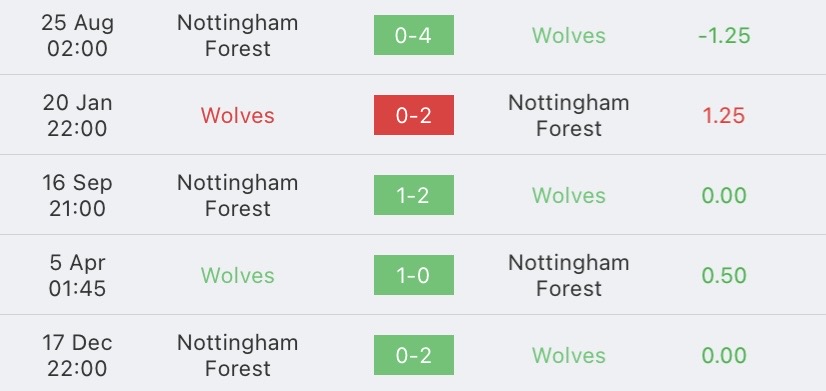Open the 0-4 score box for 25 Aug
Viewport: 826px width, 391px height.
click(414, 35)
